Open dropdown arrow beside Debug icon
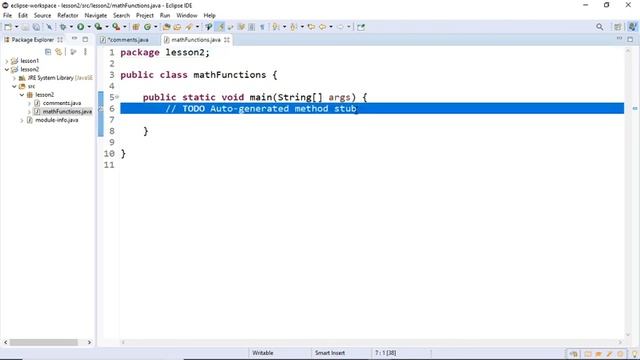The image size is (640, 360). click(71, 27)
